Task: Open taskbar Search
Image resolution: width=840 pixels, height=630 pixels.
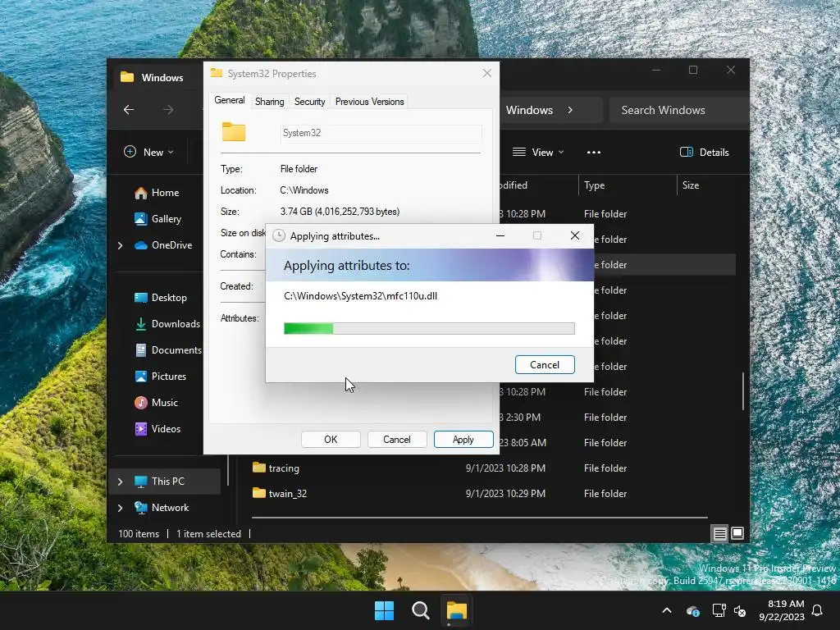Action: 421,610
